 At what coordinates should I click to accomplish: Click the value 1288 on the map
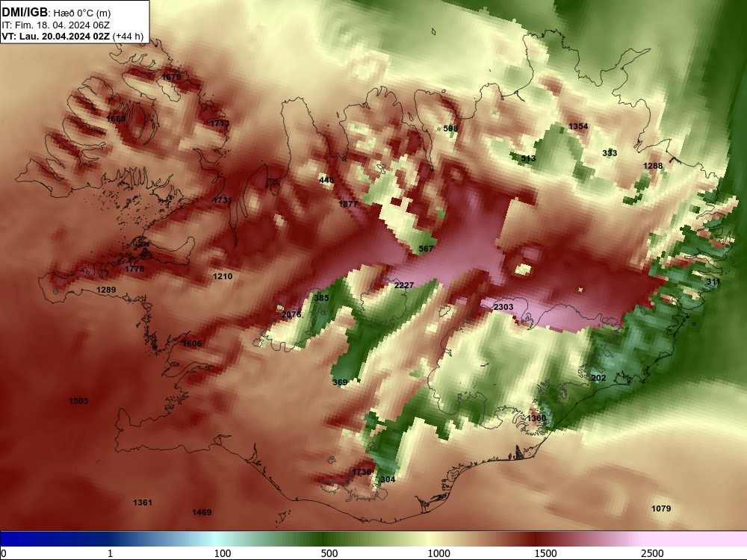pyautogui.click(x=653, y=166)
